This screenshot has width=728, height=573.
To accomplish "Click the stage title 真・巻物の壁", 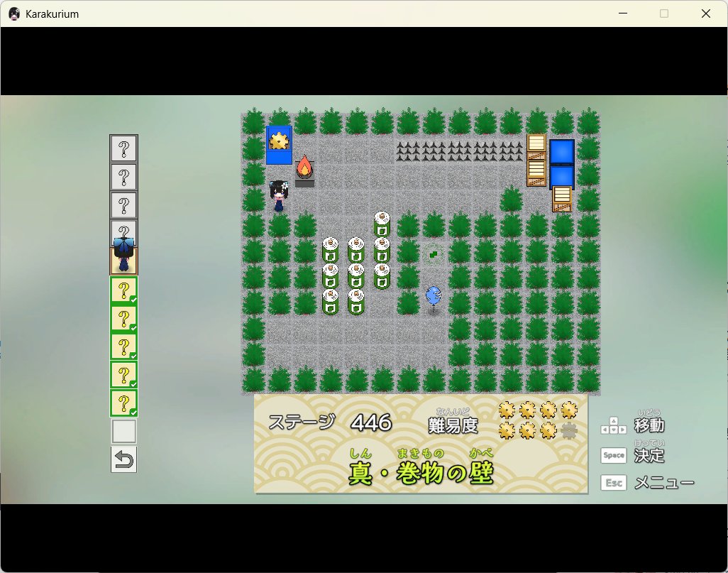I will pyautogui.click(x=421, y=473).
